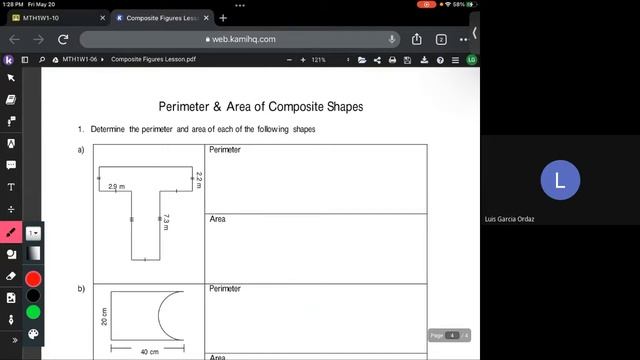Select the arrow Select tool in Kami
The width and height of the screenshot is (640, 360).
(x=11, y=78)
